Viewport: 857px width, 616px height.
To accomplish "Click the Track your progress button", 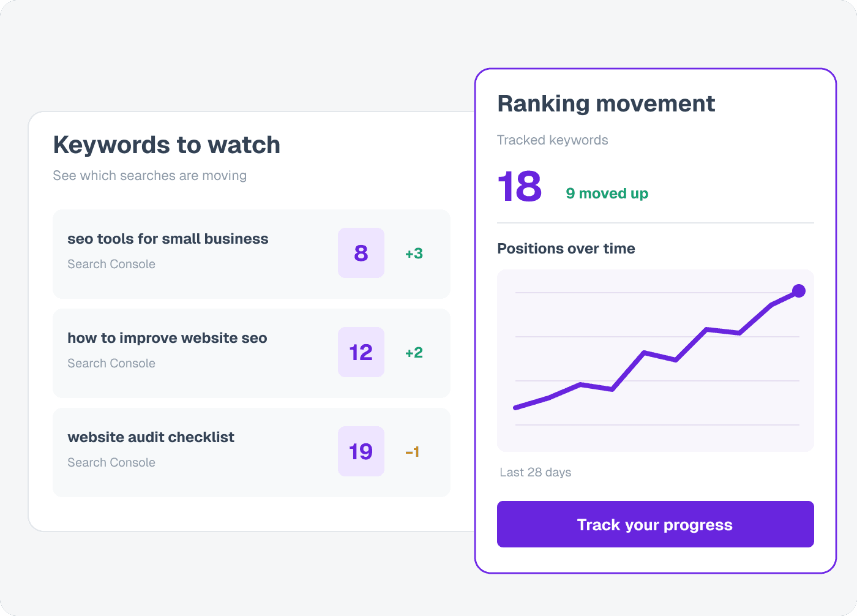I will [655, 524].
